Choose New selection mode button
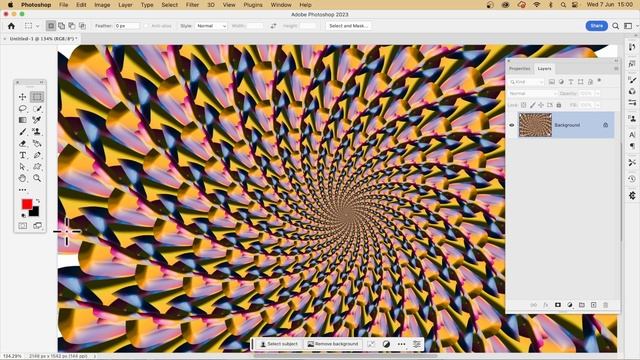The image size is (640, 360). click(51, 26)
